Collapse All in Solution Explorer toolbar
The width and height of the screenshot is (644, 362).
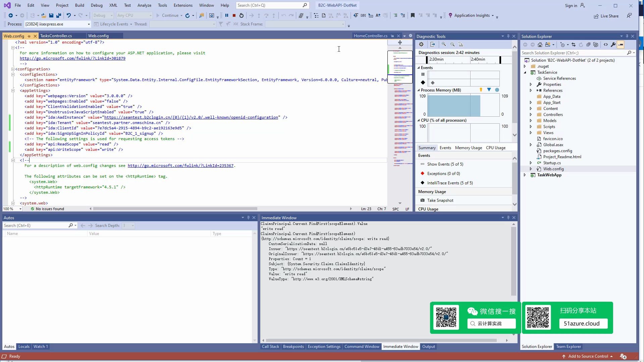[x=588, y=45]
